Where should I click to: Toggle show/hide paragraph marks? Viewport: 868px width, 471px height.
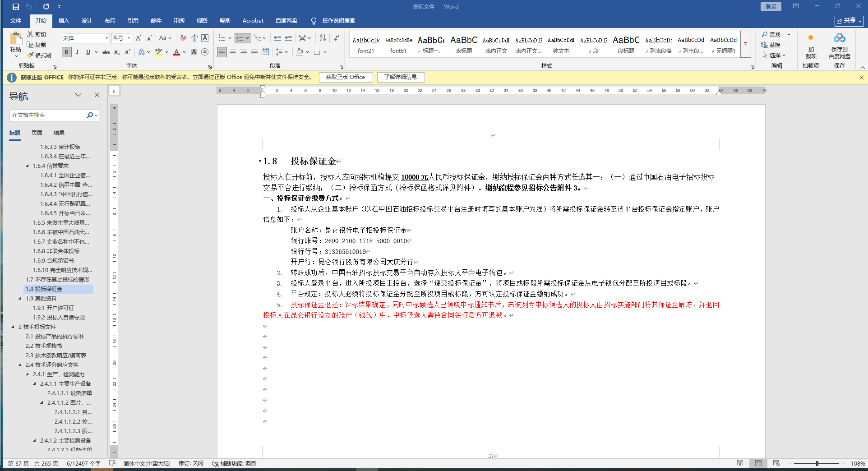(337, 38)
